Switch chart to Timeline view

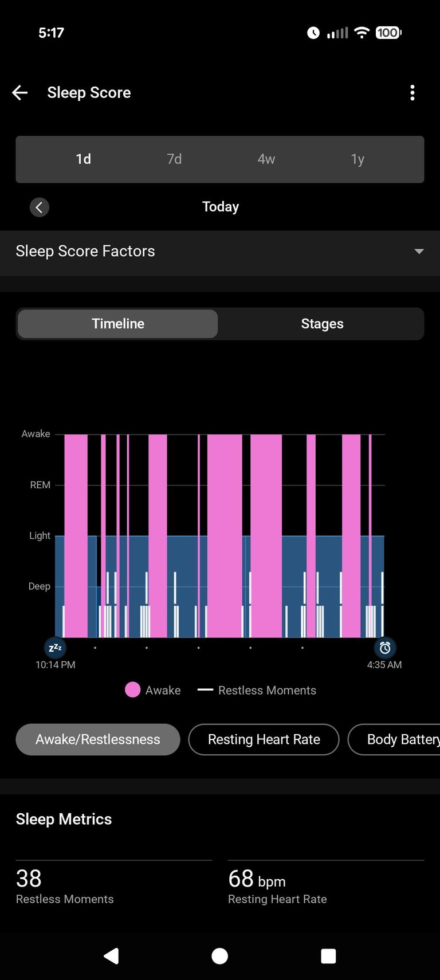[x=118, y=324]
